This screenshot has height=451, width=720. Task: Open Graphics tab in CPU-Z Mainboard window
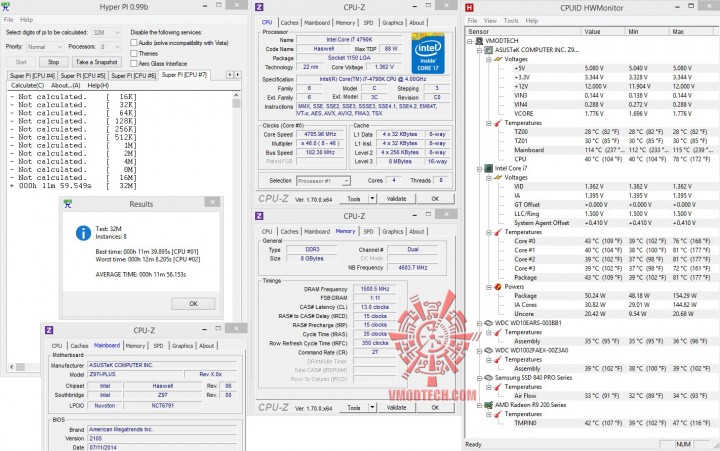tap(182, 346)
